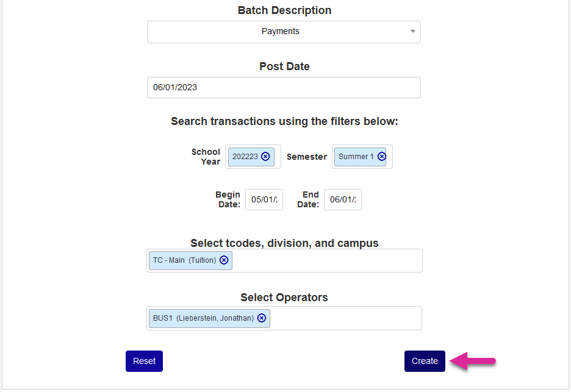The width and height of the screenshot is (571, 392).
Task: Click the Semester field label
Action: [307, 157]
